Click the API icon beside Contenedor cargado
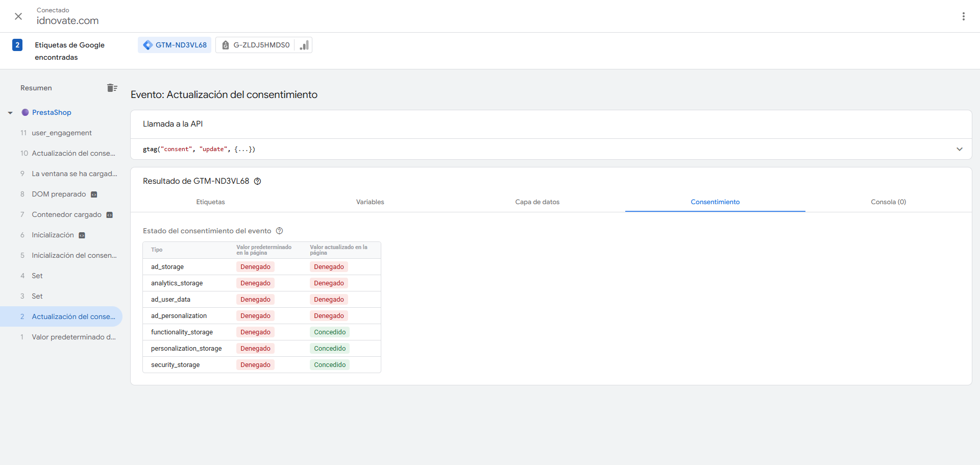 coord(109,215)
